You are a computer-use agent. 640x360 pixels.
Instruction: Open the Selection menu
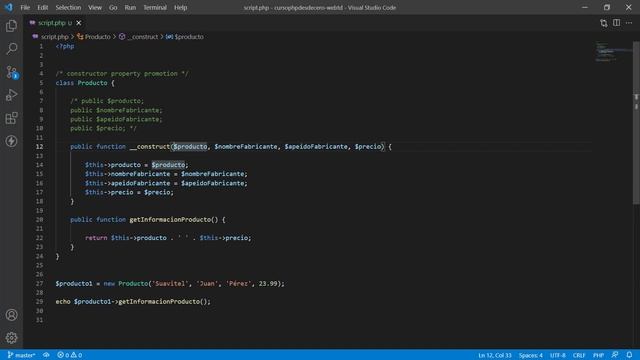pos(68,7)
